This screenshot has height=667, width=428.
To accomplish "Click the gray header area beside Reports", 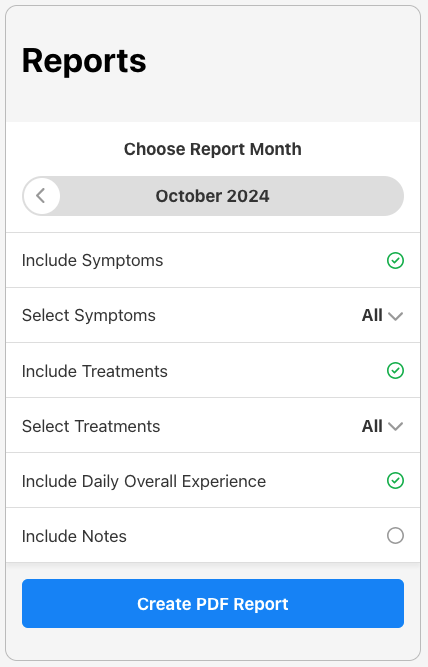I will [x=283, y=62].
